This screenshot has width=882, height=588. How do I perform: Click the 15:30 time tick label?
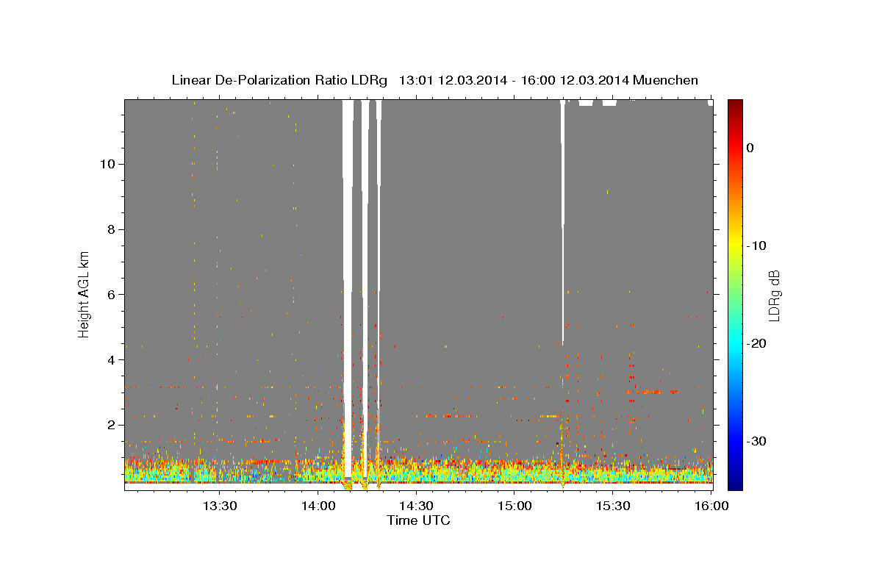613,506
